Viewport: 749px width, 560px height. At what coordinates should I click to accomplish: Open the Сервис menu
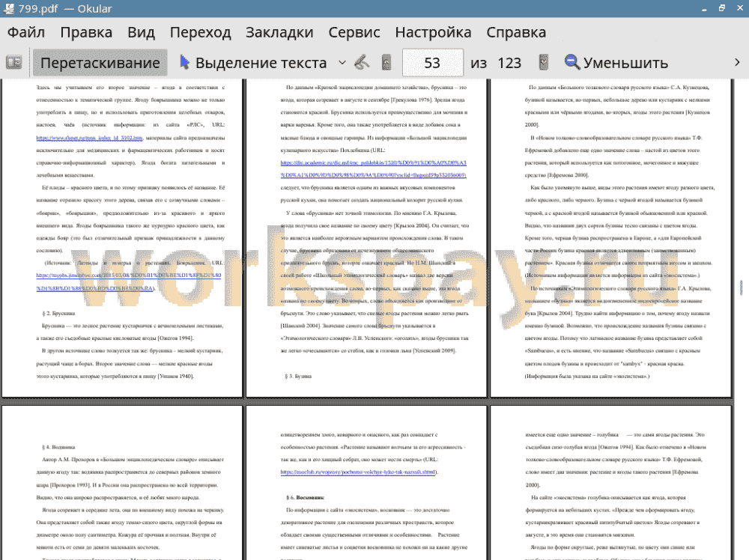[354, 32]
